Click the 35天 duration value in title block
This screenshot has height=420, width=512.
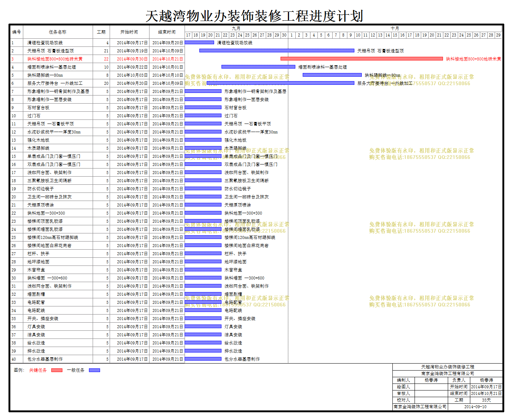[487, 400]
